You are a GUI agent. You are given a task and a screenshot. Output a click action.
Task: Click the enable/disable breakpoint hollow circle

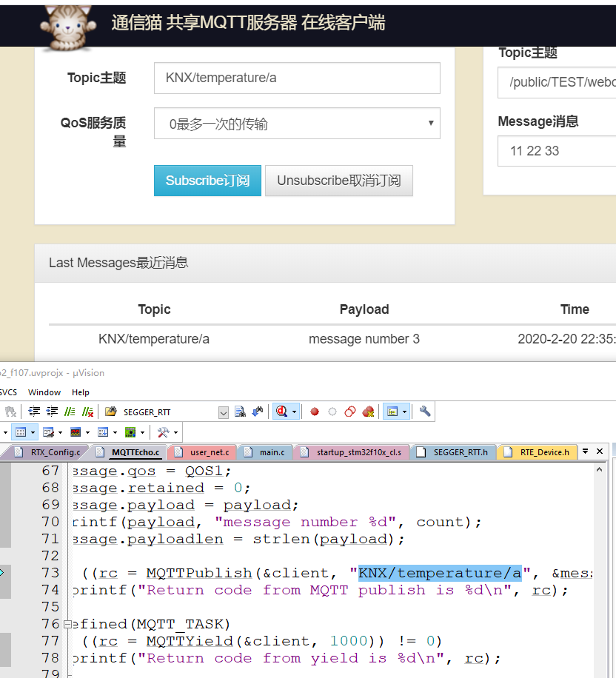(332, 412)
